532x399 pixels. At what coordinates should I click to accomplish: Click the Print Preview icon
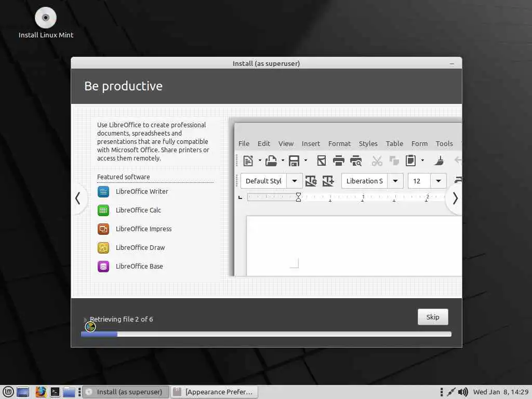click(356, 161)
